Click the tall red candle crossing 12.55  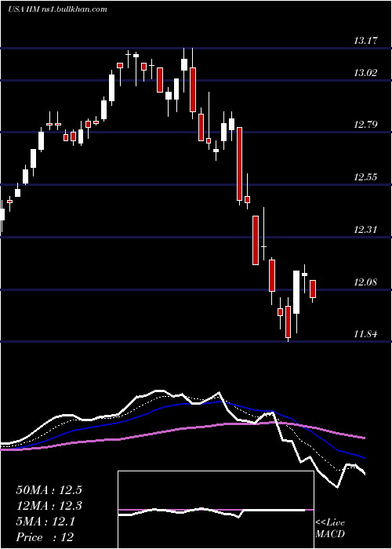point(239,164)
